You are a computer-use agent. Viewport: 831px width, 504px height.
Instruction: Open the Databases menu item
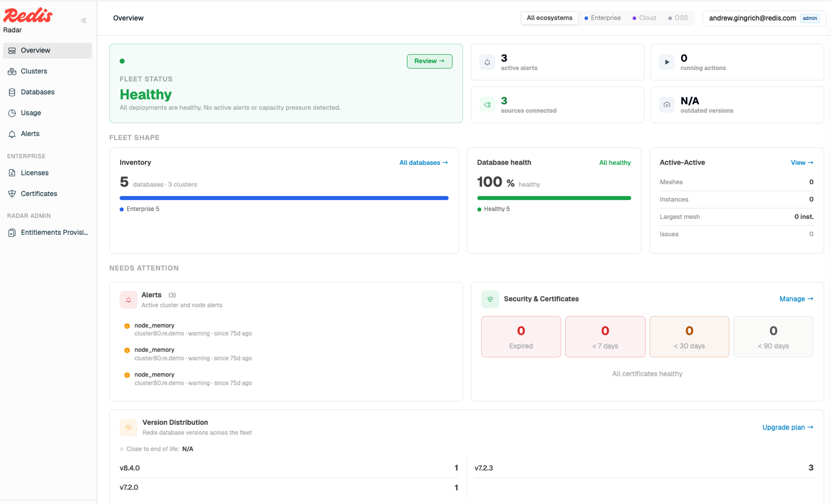pos(48,92)
